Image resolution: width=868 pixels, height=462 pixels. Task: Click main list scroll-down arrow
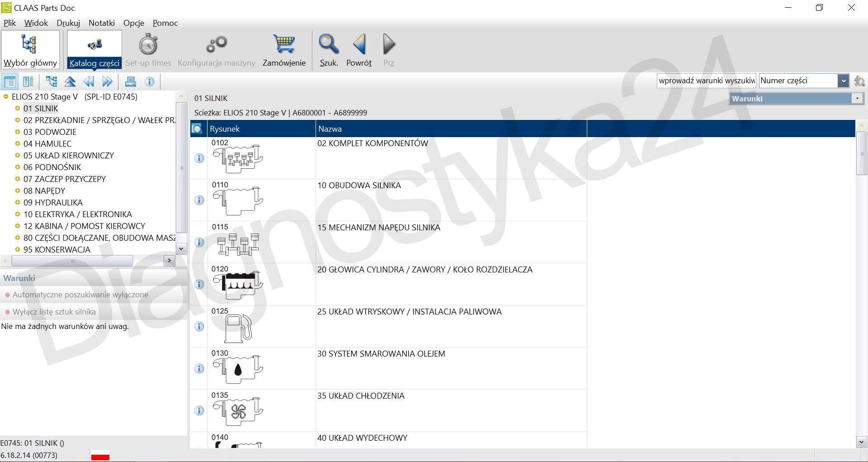[862, 442]
